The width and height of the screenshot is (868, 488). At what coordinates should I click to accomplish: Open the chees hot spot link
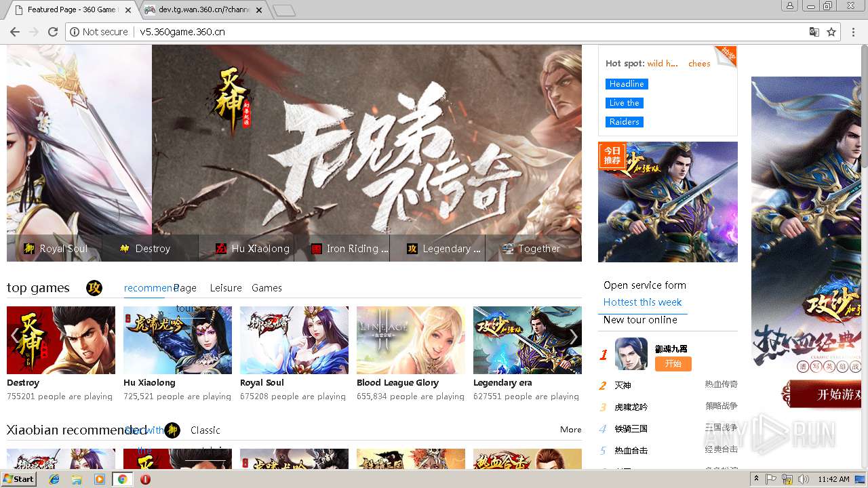699,64
